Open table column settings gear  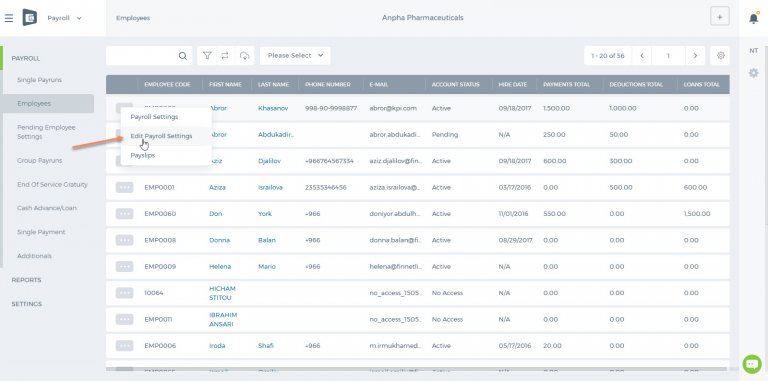coord(720,56)
